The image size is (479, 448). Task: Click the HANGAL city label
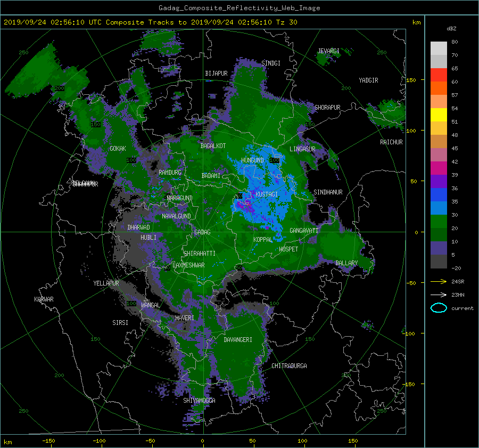click(150, 305)
